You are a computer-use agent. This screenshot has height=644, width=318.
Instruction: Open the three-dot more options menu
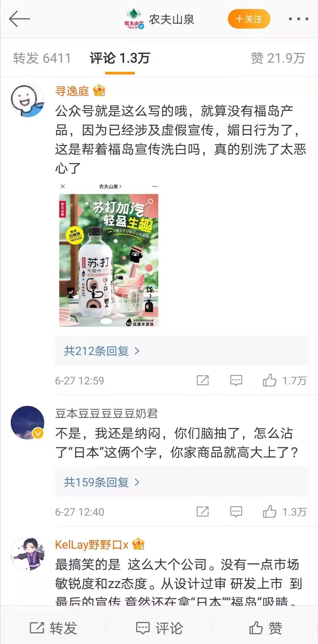[298, 19]
